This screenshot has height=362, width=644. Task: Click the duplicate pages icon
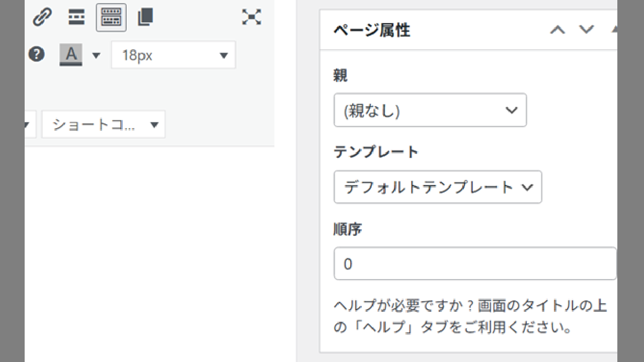(x=145, y=18)
